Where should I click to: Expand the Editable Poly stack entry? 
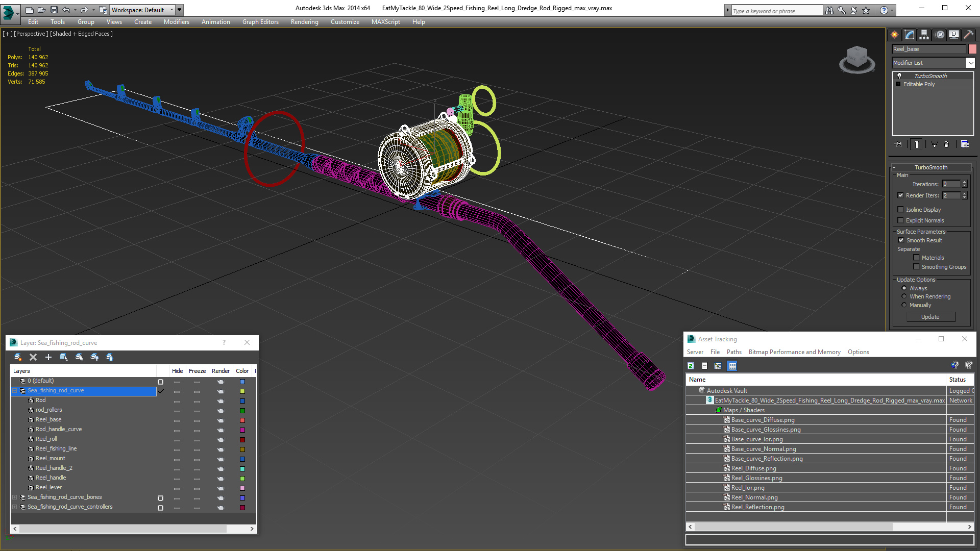(898, 84)
